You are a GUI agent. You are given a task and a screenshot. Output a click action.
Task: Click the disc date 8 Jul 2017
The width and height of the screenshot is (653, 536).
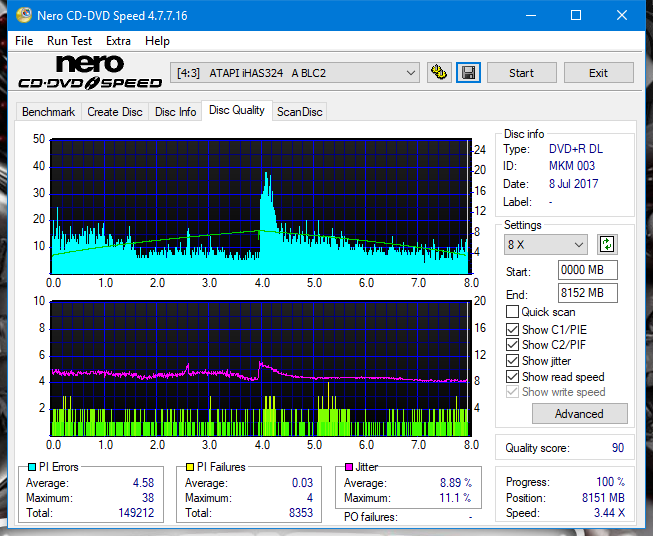(x=573, y=184)
